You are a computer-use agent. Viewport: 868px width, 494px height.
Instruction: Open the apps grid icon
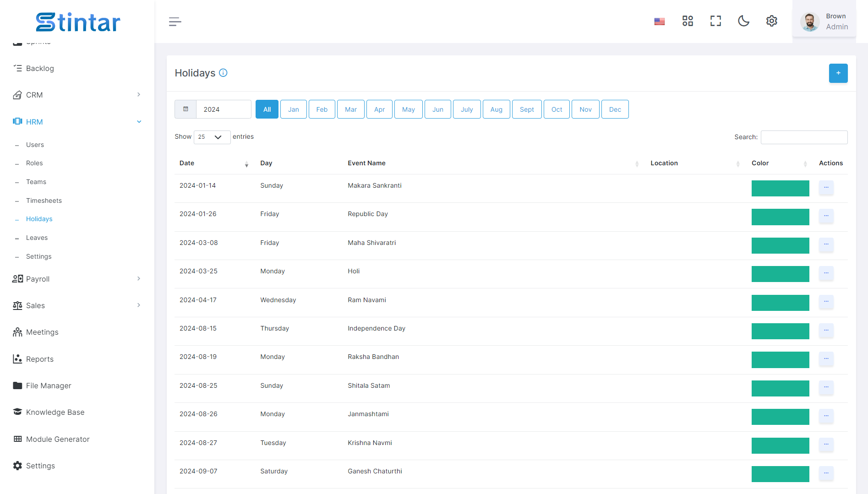coord(688,21)
